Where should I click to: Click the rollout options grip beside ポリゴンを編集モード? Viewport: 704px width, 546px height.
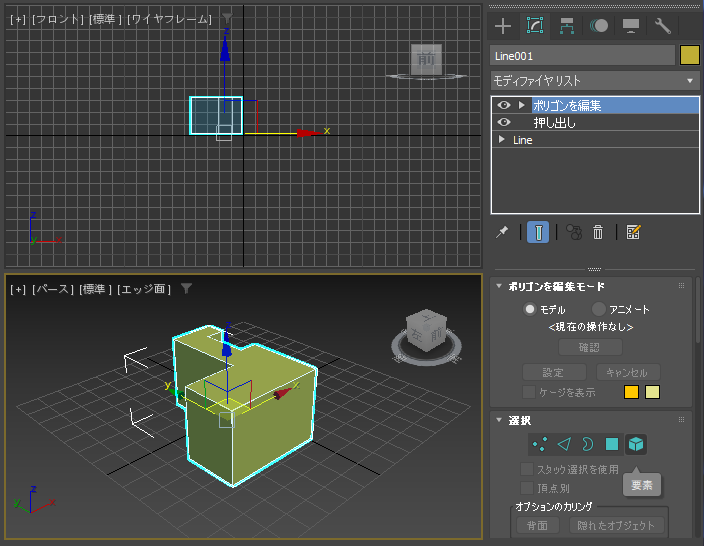[682, 286]
